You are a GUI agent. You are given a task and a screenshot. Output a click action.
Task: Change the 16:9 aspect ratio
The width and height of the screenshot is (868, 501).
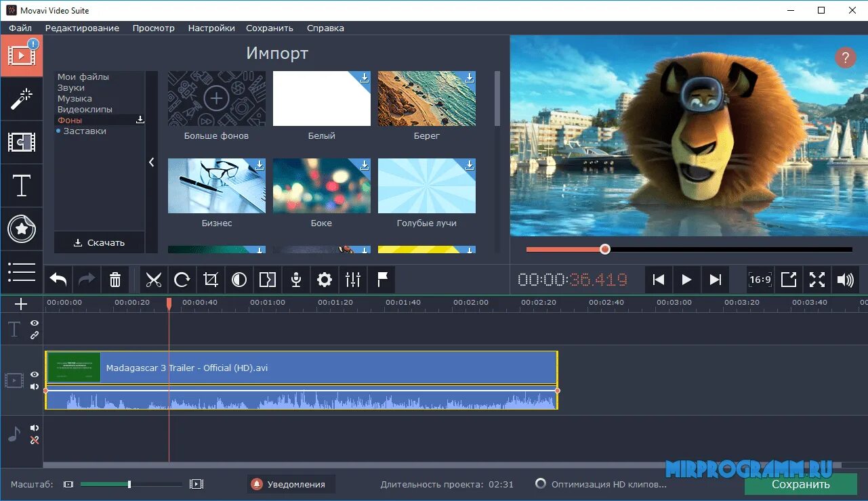pyautogui.click(x=760, y=280)
